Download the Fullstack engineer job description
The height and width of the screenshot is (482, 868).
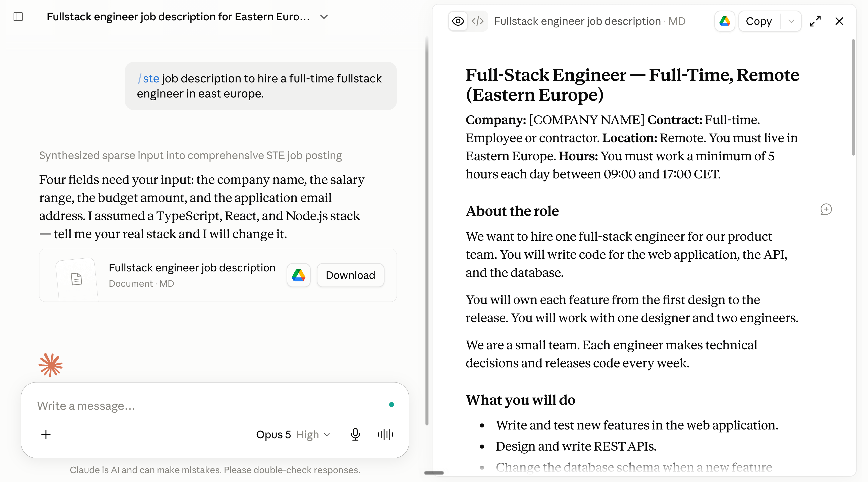coord(350,275)
